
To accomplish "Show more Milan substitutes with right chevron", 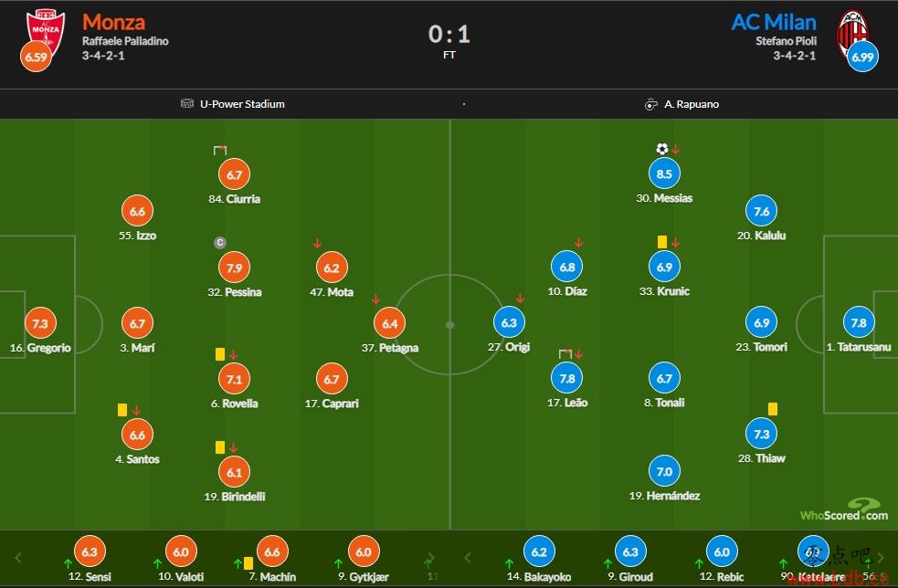I will (881, 558).
